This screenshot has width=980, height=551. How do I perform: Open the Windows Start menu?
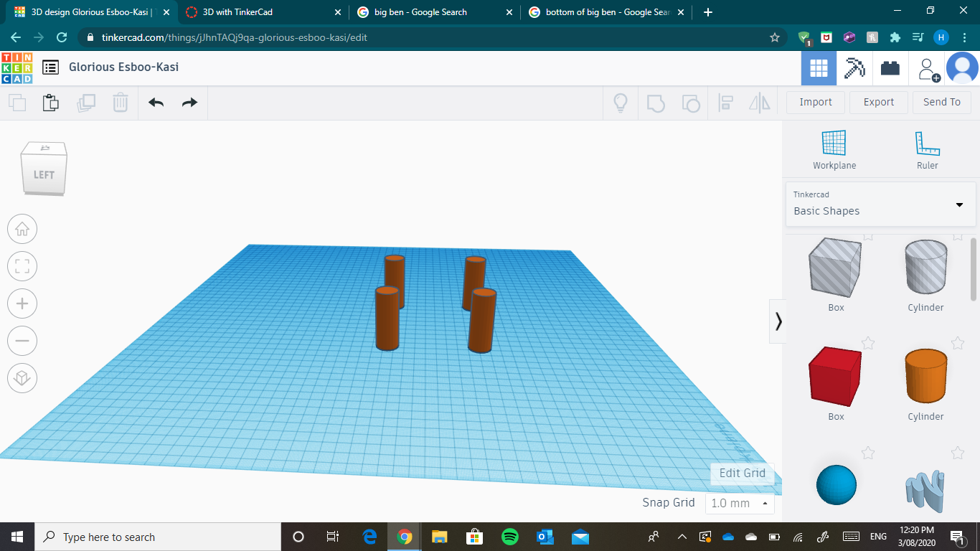[x=17, y=537]
